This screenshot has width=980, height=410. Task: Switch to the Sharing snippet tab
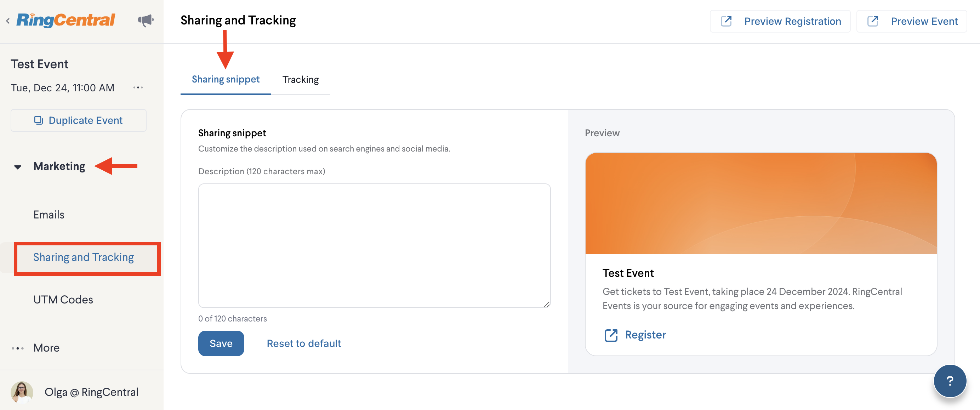226,80
